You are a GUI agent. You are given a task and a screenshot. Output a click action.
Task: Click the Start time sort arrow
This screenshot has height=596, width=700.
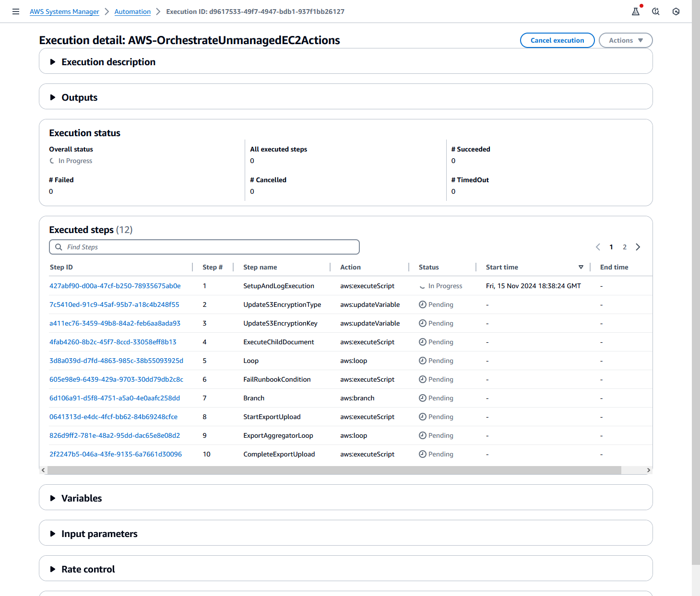click(x=581, y=267)
